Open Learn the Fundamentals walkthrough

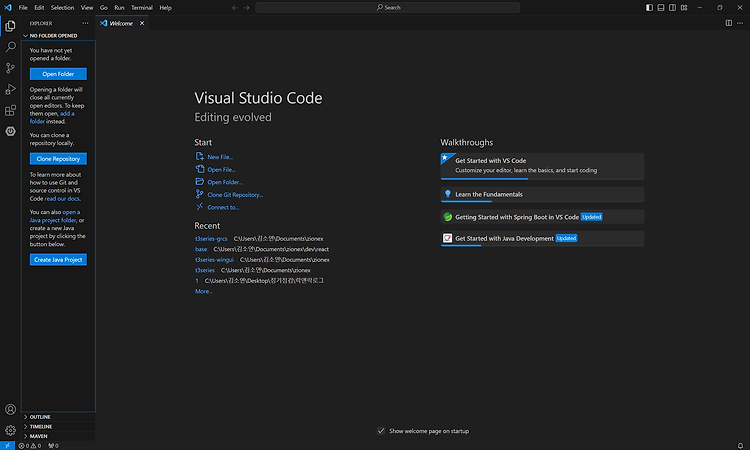pos(542,195)
